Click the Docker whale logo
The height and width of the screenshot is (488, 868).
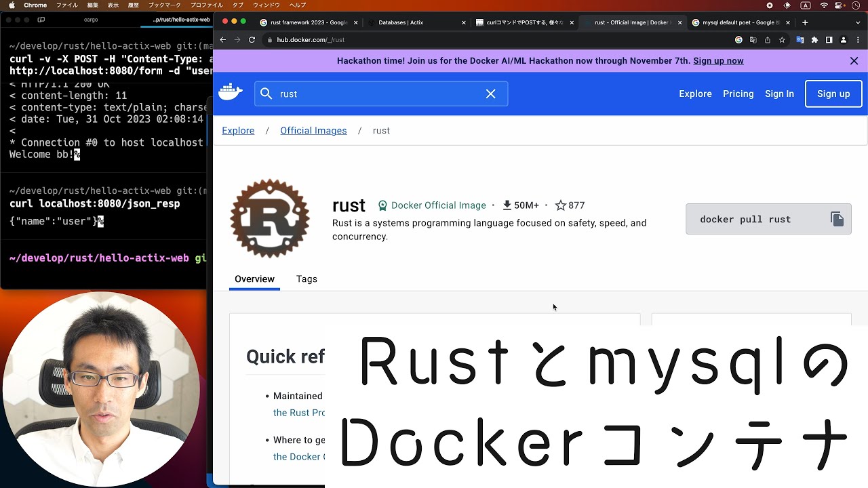pos(231,93)
